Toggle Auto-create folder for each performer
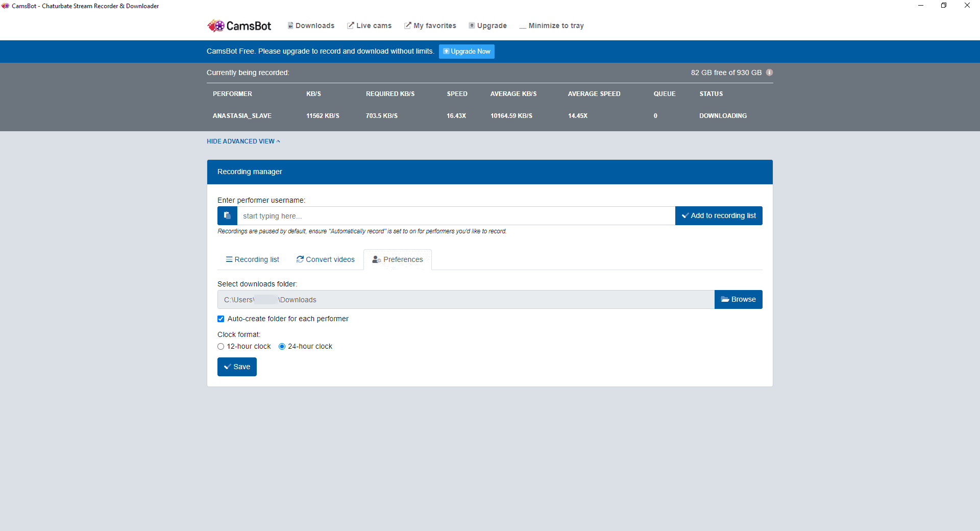This screenshot has width=980, height=531. tap(221, 319)
